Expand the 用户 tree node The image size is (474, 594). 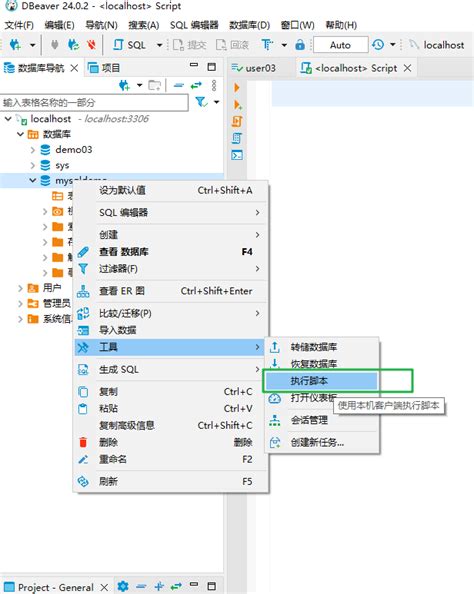point(20,288)
